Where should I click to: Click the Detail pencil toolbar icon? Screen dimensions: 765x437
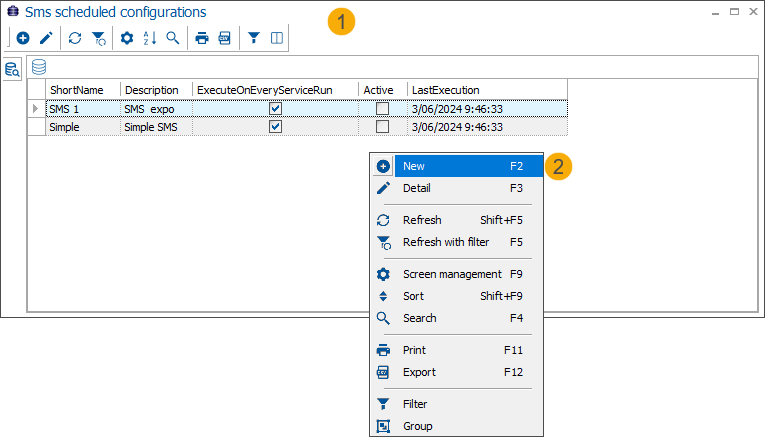click(46, 38)
